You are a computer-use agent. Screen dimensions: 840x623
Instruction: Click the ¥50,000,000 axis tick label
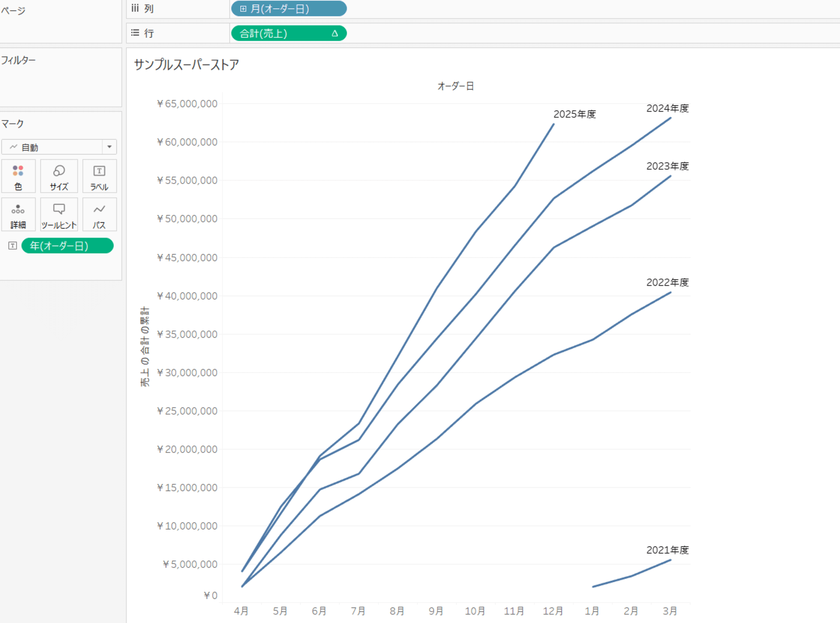point(187,219)
